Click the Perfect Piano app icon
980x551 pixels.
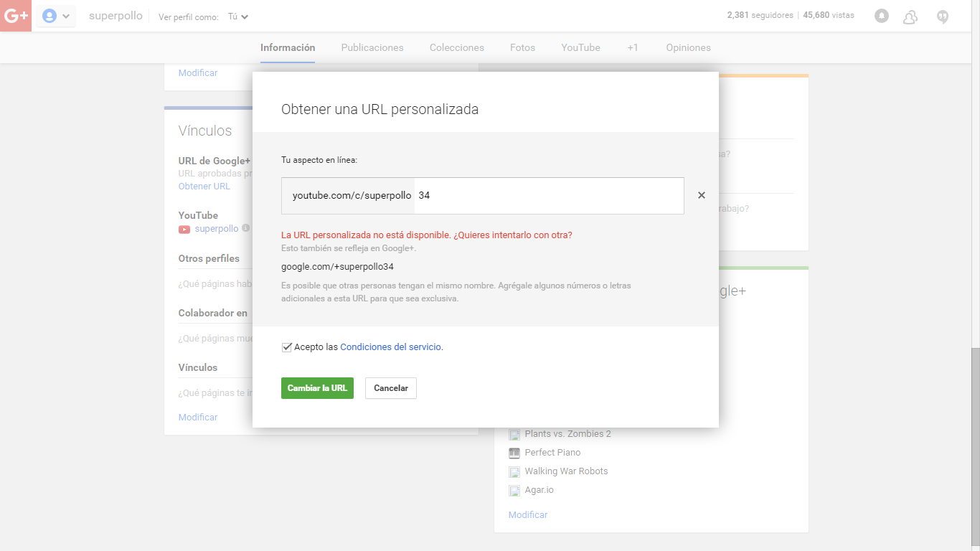514,453
